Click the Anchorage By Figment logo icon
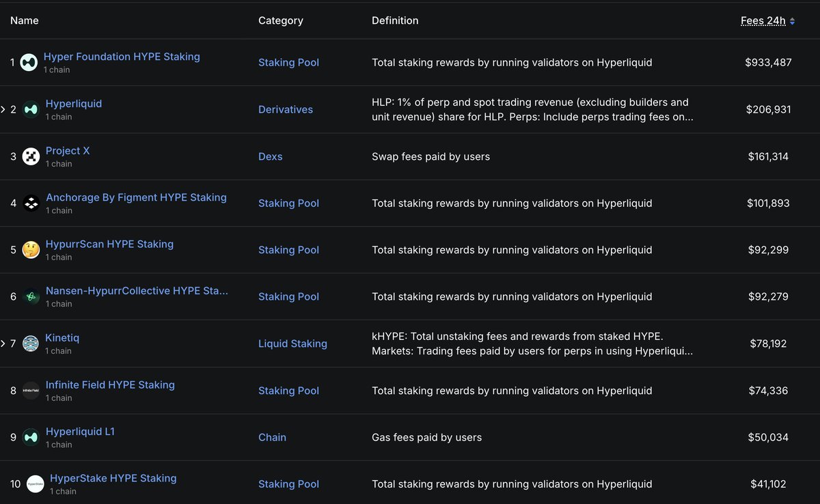Image resolution: width=820 pixels, height=504 pixels. click(x=31, y=203)
